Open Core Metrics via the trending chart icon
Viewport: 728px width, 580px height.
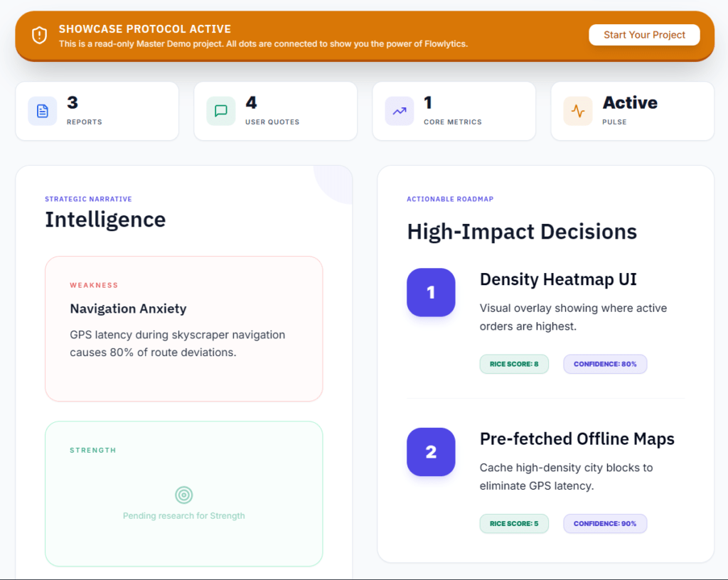pyautogui.click(x=400, y=111)
